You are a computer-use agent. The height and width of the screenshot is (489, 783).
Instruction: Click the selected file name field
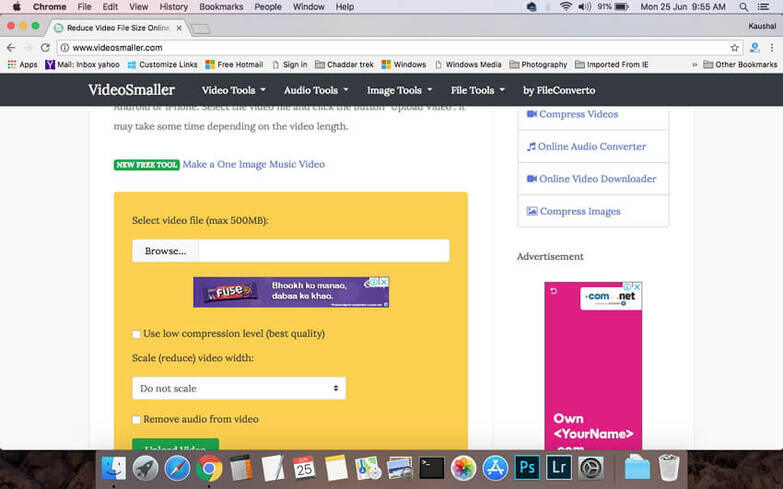(x=324, y=251)
